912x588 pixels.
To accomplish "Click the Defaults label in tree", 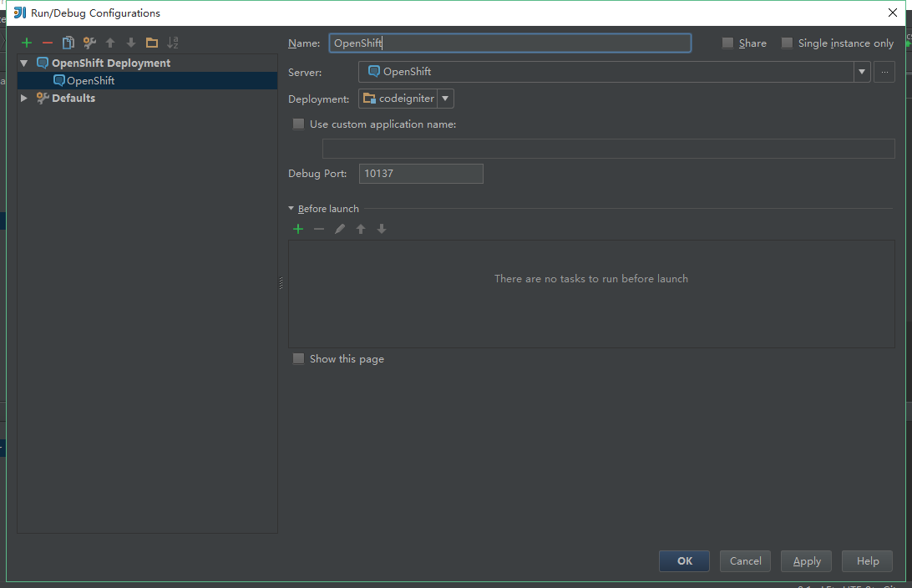I will (x=73, y=99).
